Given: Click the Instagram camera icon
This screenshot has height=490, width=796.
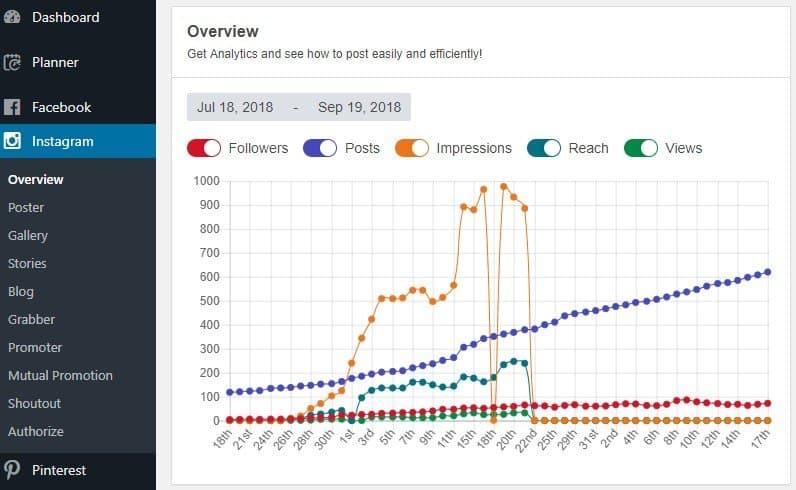Looking at the screenshot, I should coord(12,141).
